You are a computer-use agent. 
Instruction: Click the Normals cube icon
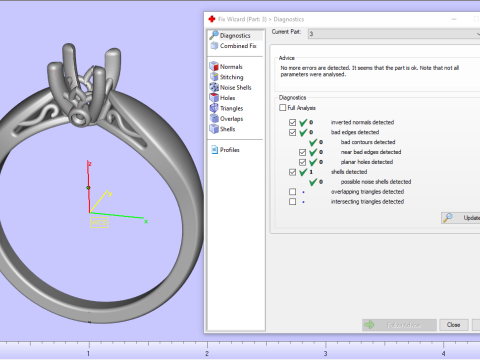pyautogui.click(x=214, y=66)
